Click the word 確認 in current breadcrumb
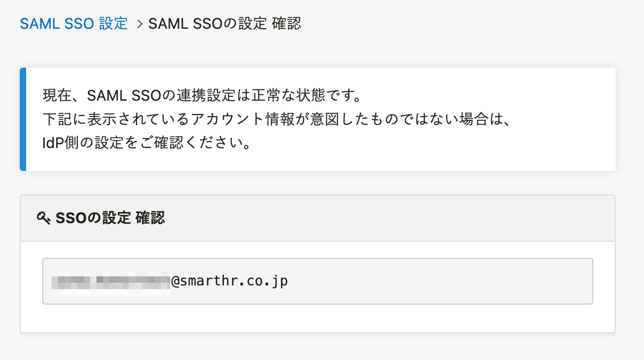This screenshot has height=360, width=644. tap(287, 23)
